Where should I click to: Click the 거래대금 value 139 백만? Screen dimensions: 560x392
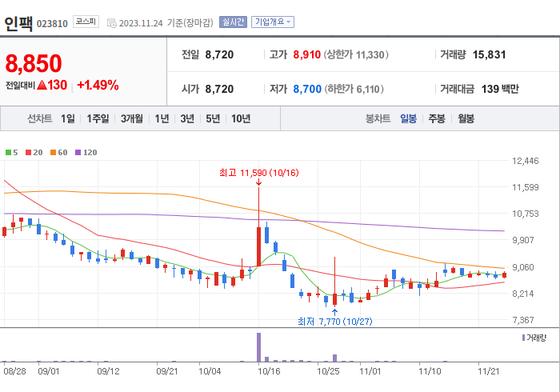(x=500, y=89)
